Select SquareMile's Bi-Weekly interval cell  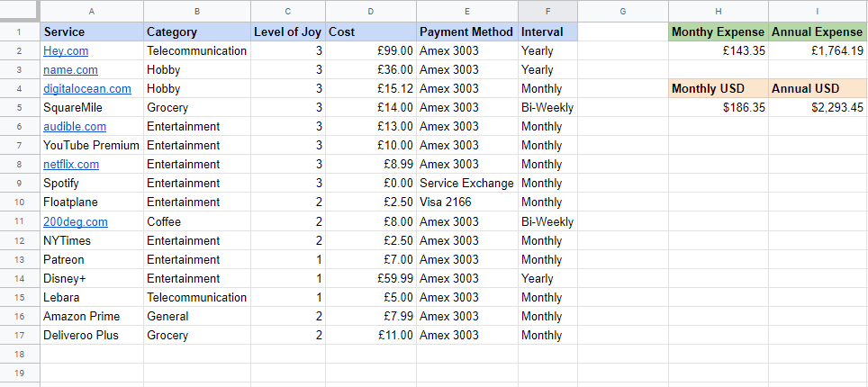[548, 107]
